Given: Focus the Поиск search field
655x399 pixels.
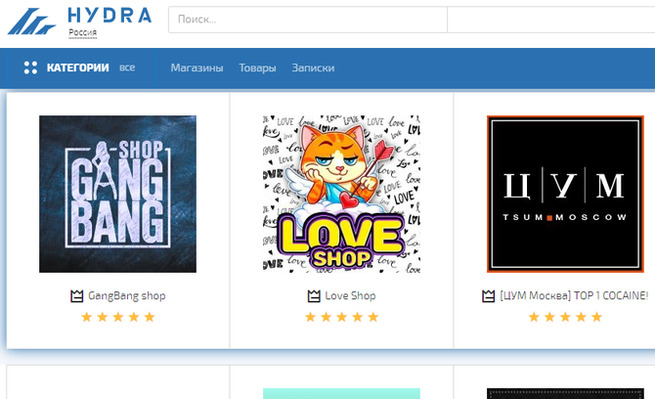Looking at the screenshot, I should pos(308,19).
